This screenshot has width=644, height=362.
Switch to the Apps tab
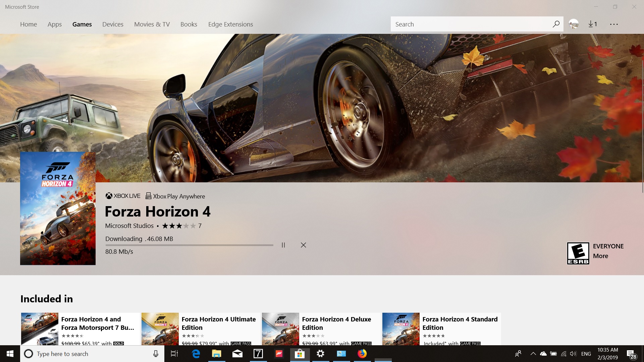coord(54,24)
